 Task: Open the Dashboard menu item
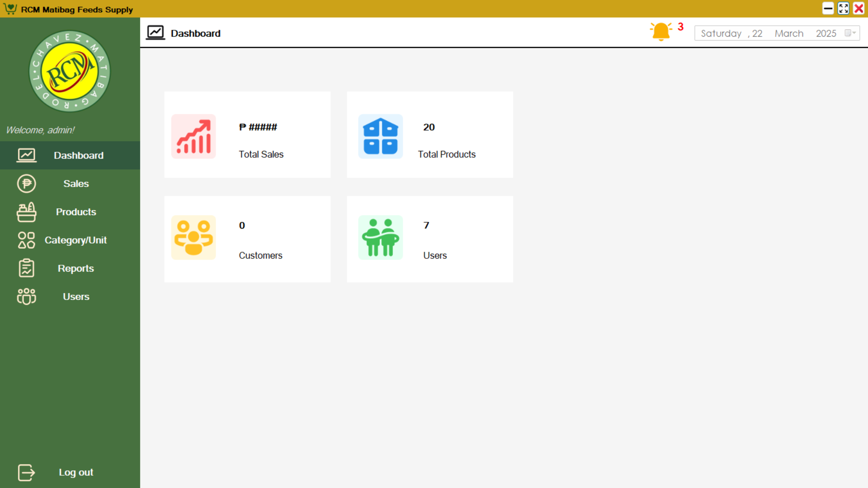click(70, 155)
